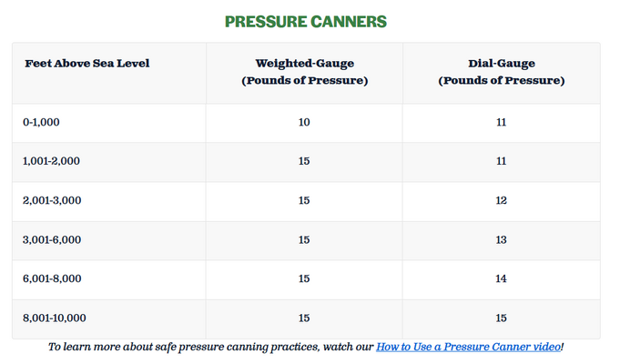
Task: Click the 0-1,000 altitude row label
Action: click(41, 122)
